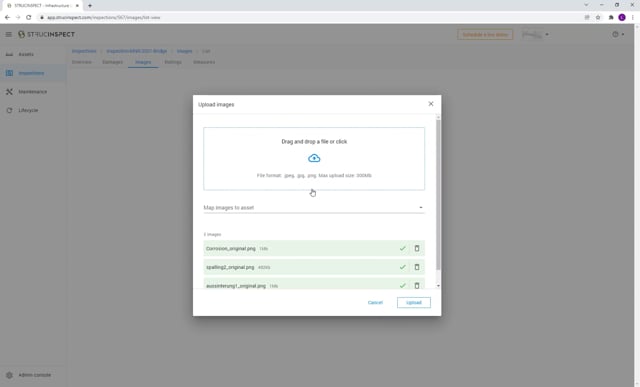Viewport: 640px width, 387px height.
Task: Click the drag and drop file zone
Action: click(x=314, y=158)
